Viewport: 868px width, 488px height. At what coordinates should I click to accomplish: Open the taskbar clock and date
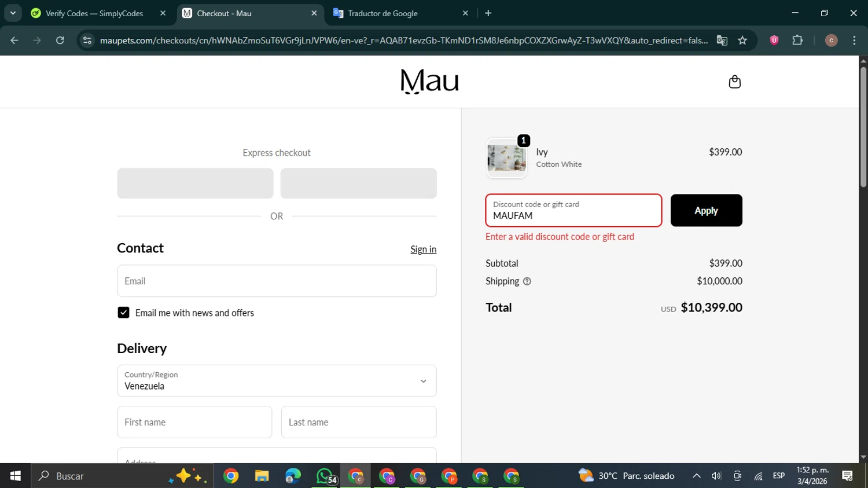click(x=812, y=476)
